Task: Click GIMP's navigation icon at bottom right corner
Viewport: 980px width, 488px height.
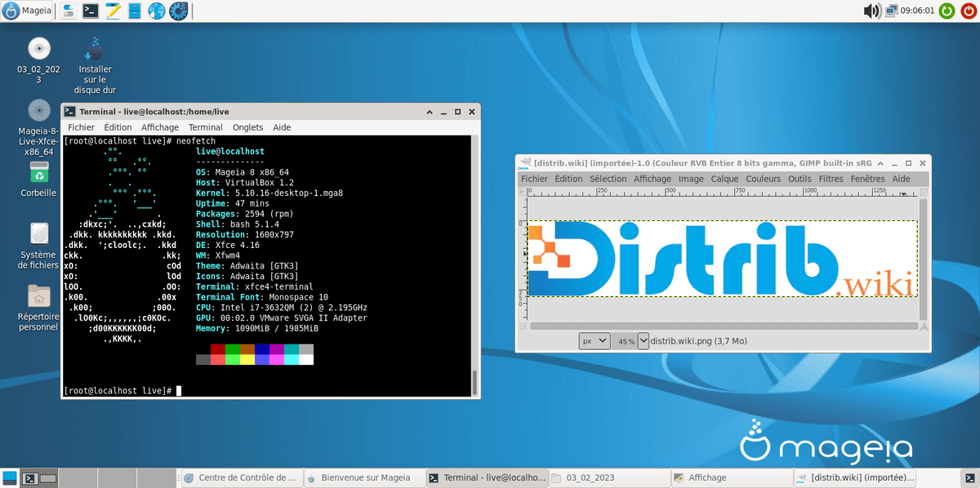Action: [924, 326]
